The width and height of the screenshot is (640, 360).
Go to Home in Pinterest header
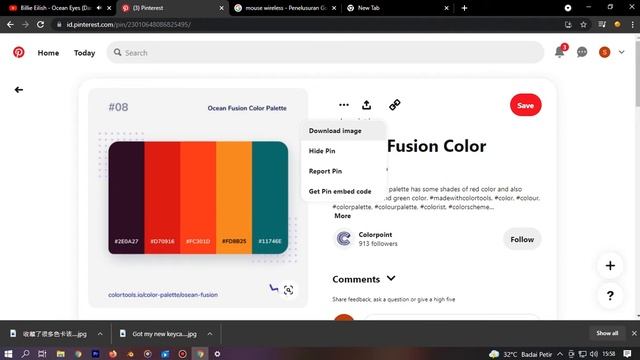tap(48, 53)
